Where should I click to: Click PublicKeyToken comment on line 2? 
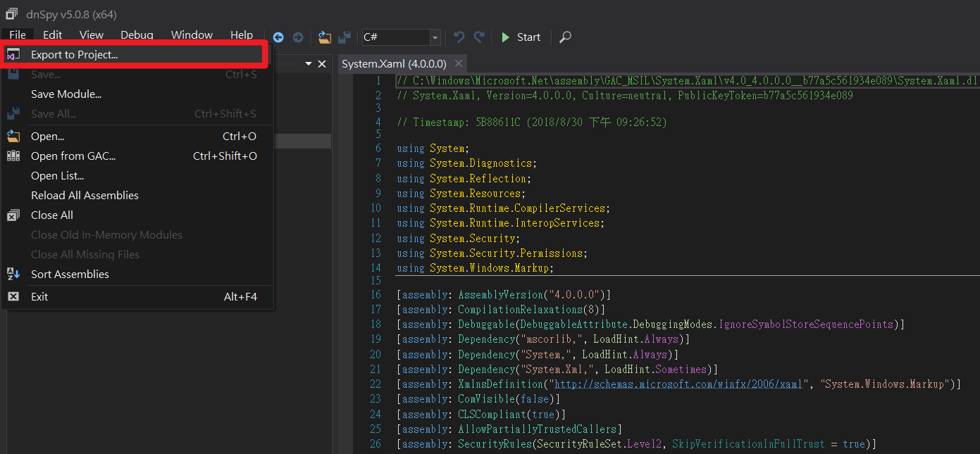pyautogui.click(x=765, y=96)
